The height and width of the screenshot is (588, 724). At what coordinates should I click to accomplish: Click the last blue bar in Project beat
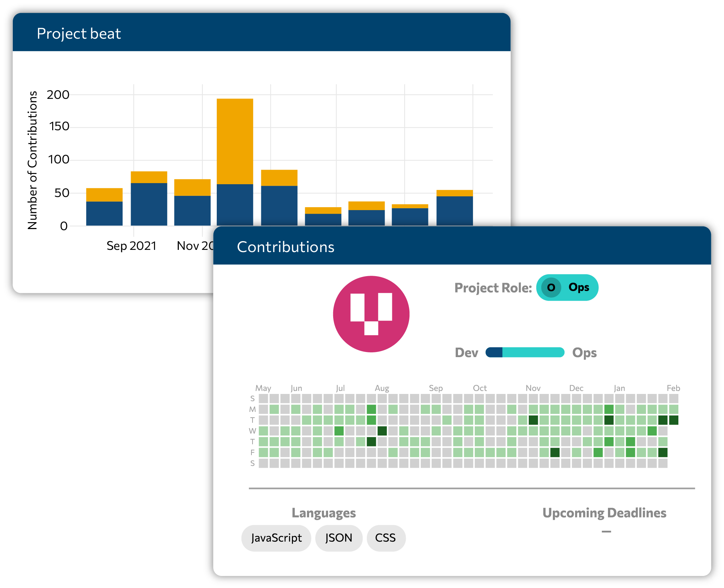[x=455, y=211]
